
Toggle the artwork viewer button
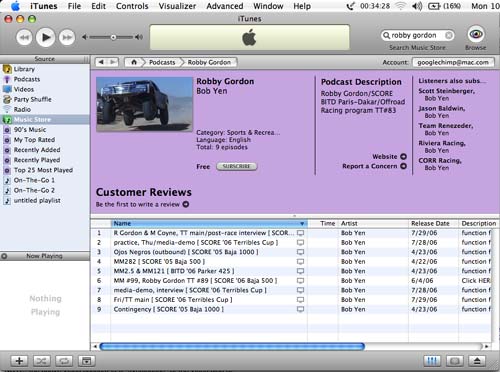[x=87, y=361]
